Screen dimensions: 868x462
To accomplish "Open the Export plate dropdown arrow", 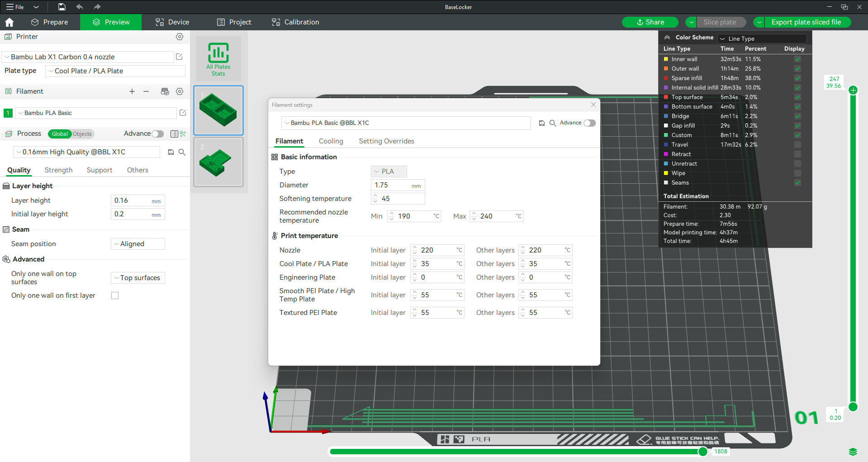I will click(x=759, y=22).
